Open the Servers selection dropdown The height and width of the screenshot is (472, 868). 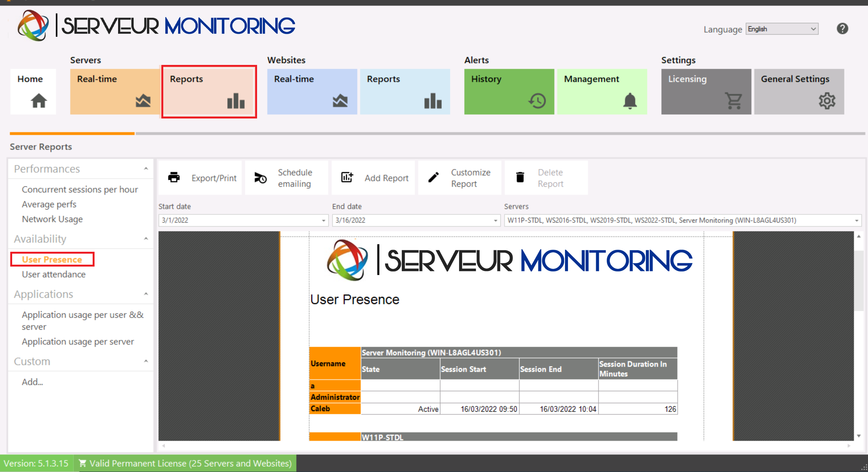pos(857,220)
